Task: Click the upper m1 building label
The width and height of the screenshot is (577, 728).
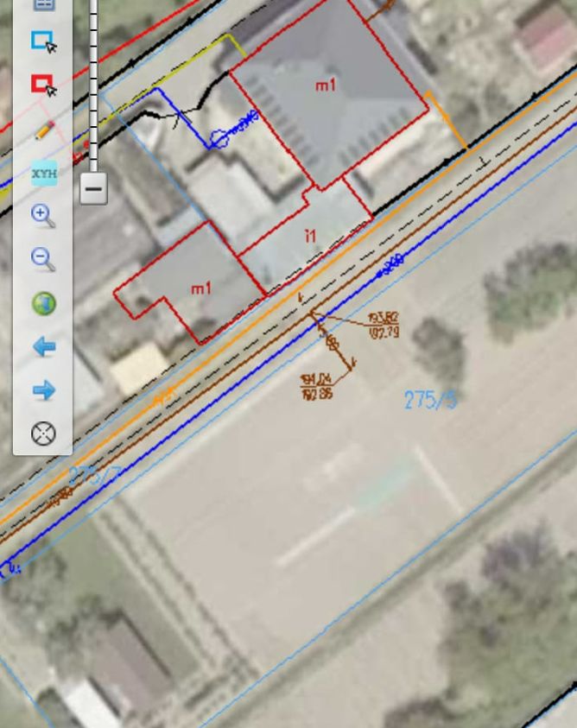Action: tap(325, 85)
